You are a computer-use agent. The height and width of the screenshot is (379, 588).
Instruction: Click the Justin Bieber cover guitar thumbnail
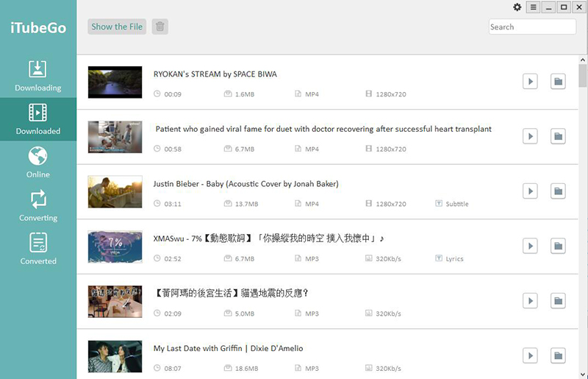[115, 192]
